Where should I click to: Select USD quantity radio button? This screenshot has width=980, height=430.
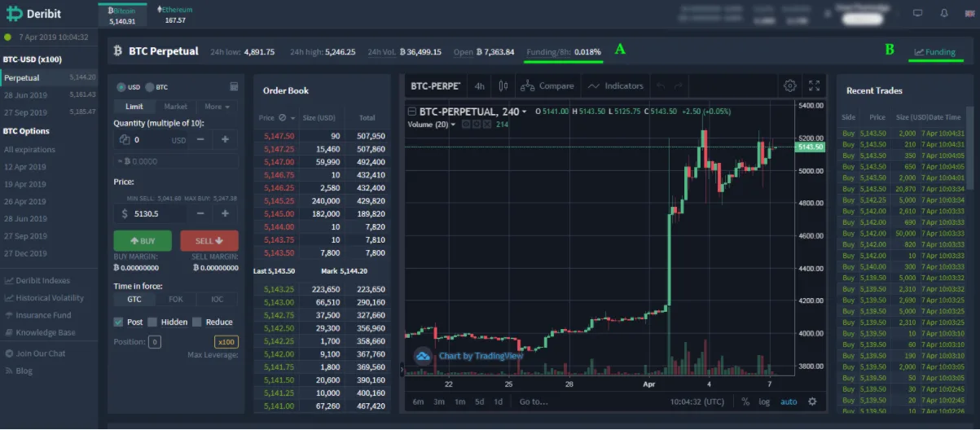click(x=121, y=87)
